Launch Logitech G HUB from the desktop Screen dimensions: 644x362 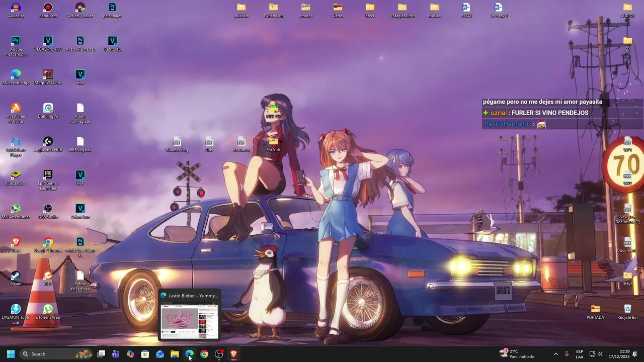[x=48, y=145]
